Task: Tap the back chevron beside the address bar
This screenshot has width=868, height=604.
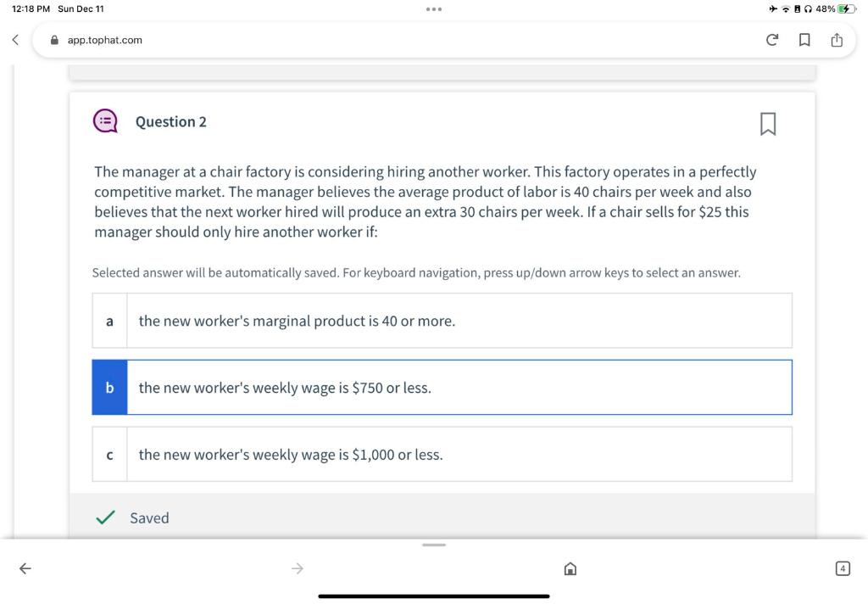Action: 15,40
